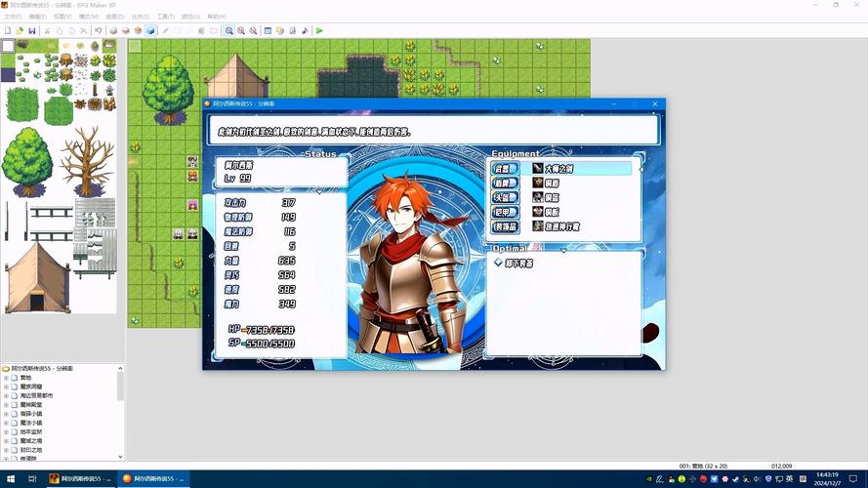
Task: Expand the 封印之地 map tree node
Action: 6,450
